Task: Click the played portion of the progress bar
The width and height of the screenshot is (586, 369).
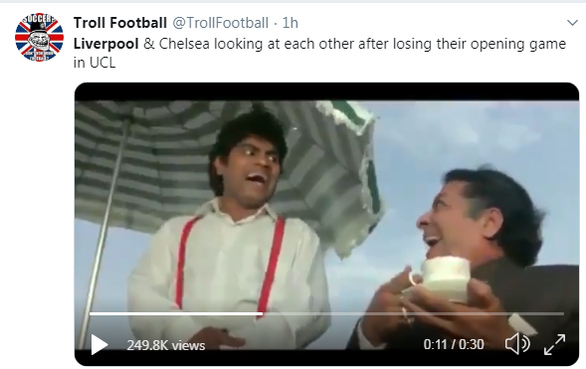Action: [x=175, y=314]
